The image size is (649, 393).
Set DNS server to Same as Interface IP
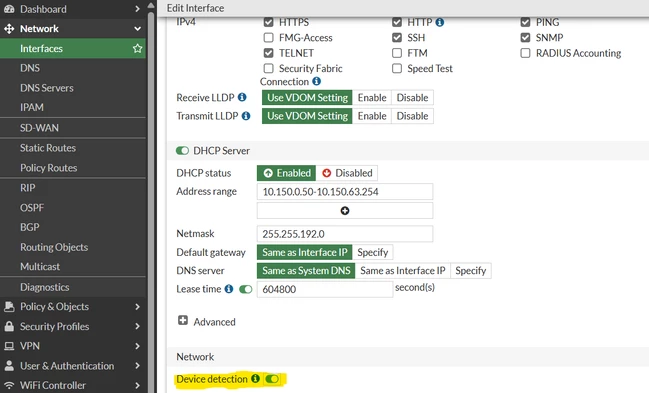402,271
